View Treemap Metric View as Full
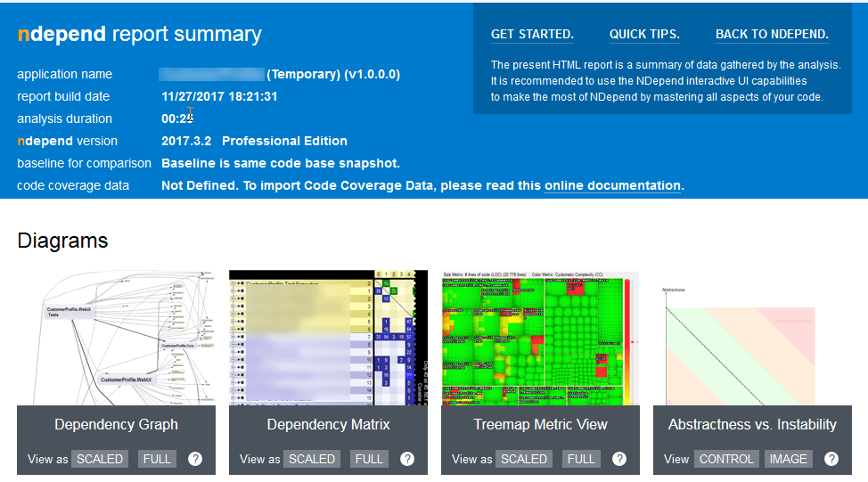Image resolution: width=868 pixels, height=482 pixels. coord(581,459)
